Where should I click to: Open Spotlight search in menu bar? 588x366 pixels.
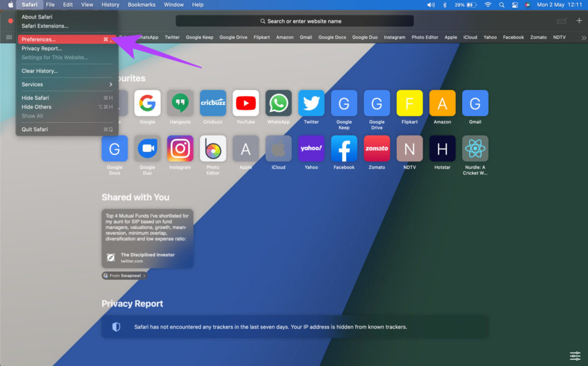point(501,5)
